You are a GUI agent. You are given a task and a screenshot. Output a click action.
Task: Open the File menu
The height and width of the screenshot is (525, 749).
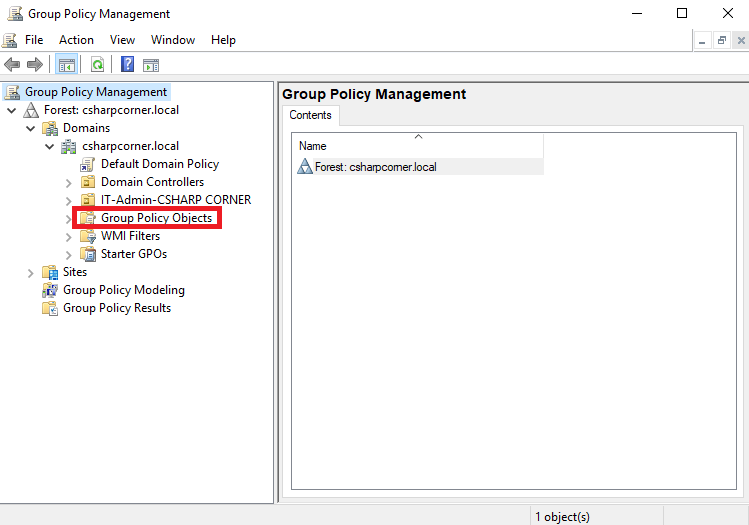[34, 40]
